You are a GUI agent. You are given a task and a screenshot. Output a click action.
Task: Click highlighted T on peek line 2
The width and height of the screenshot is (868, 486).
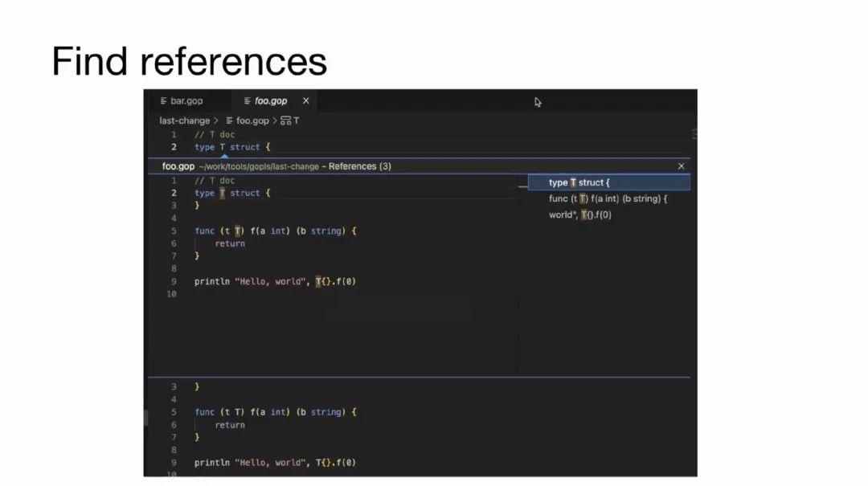click(223, 193)
